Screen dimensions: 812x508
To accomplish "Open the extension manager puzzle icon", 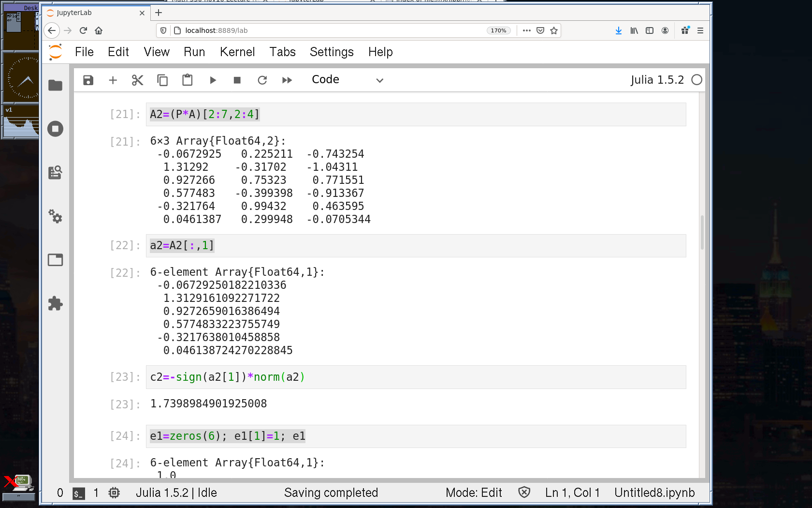I will [x=56, y=304].
